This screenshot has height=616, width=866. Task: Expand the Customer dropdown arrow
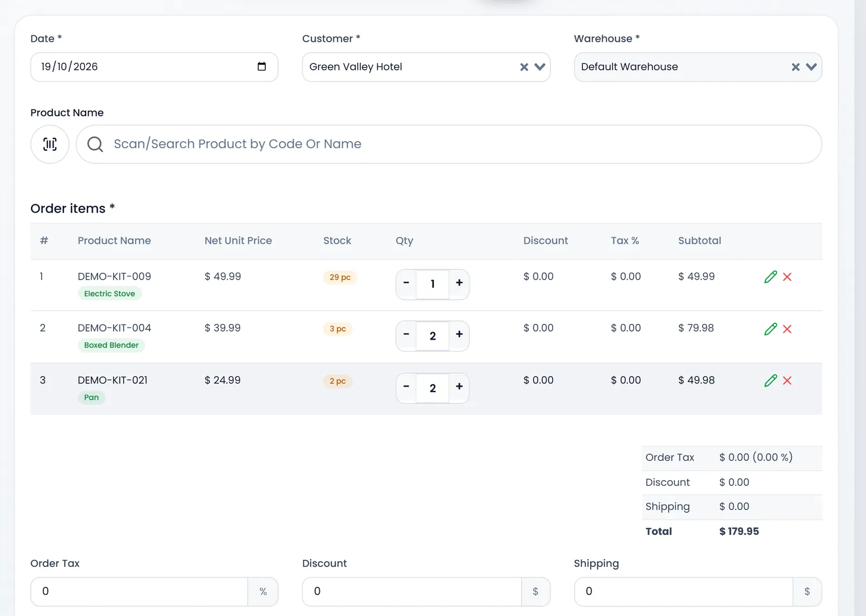tap(540, 67)
